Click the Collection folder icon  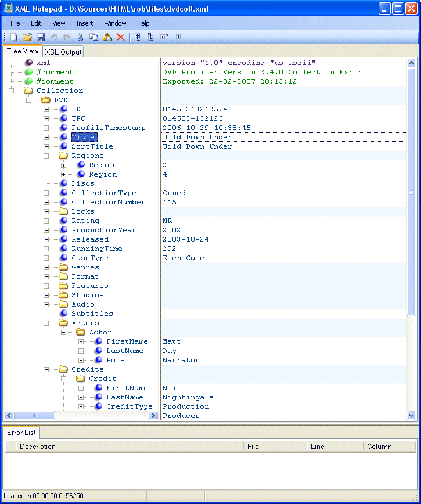28,91
